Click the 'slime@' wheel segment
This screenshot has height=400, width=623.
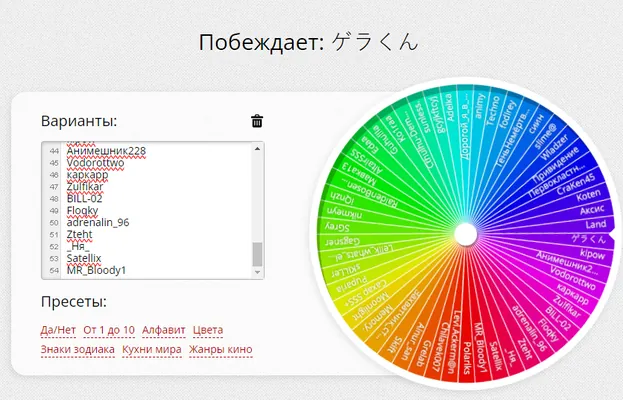point(545,136)
